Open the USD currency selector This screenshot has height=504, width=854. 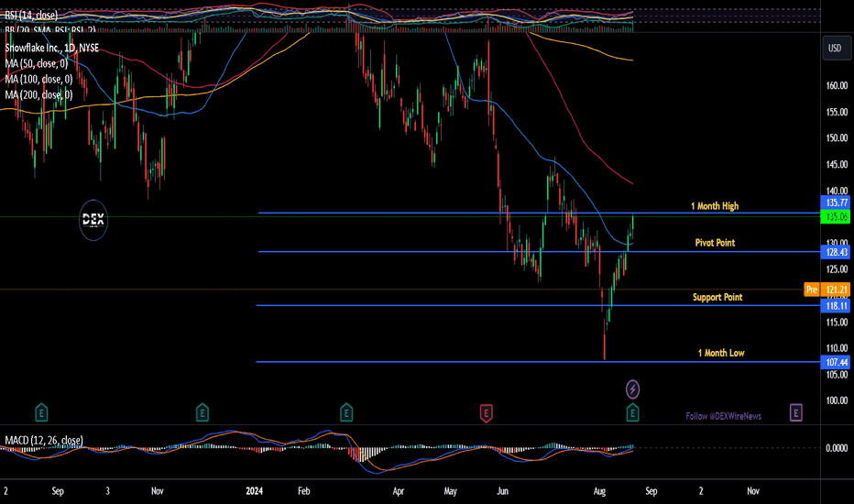pyautogui.click(x=835, y=48)
